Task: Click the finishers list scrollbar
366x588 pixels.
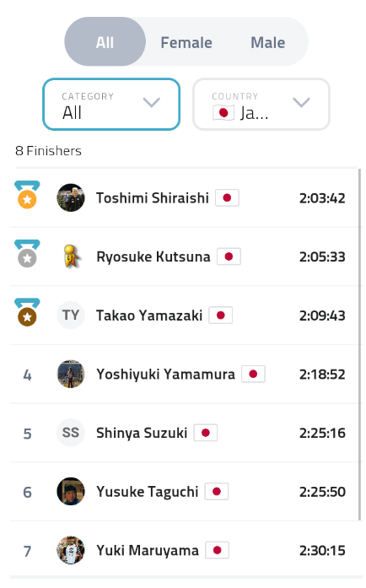Action: point(359,344)
